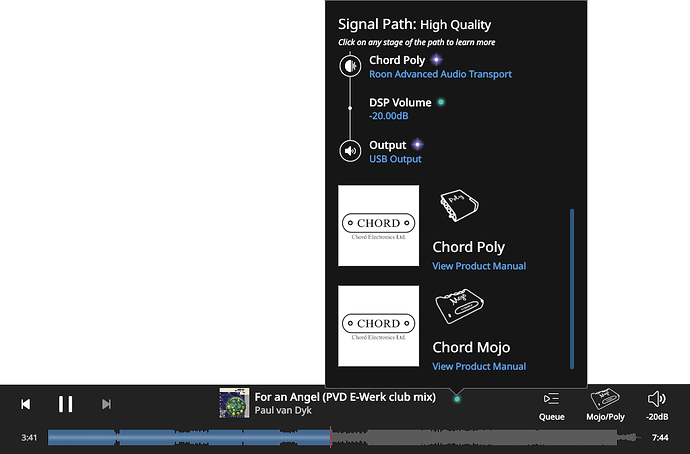Click green dot beside DSP Volume
The image size is (690, 454).
pos(440,102)
